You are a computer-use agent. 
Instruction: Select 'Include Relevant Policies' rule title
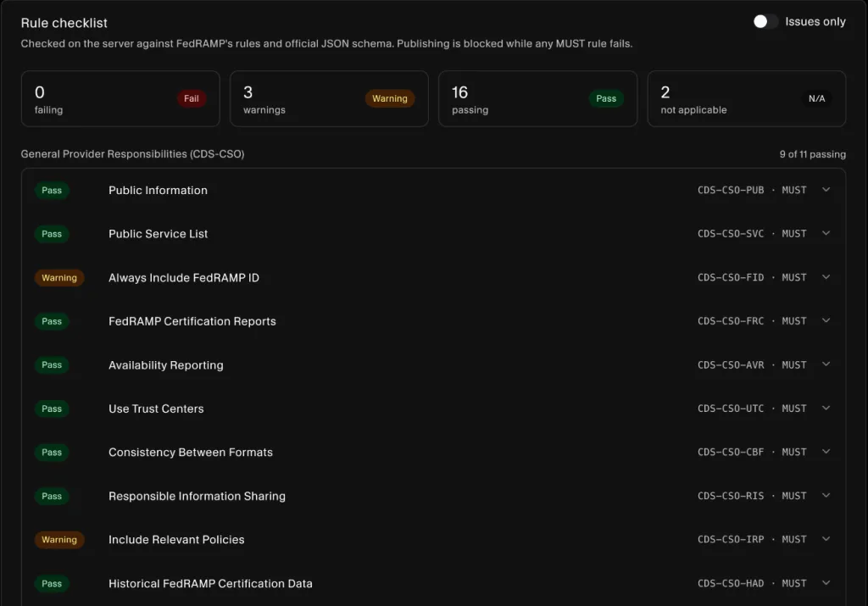click(x=176, y=540)
